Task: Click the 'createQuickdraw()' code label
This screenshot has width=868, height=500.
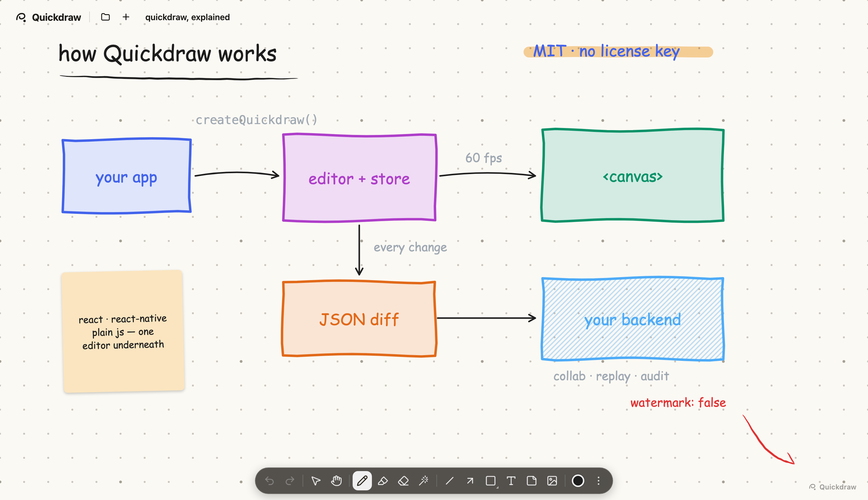Action: pos(256,120)
